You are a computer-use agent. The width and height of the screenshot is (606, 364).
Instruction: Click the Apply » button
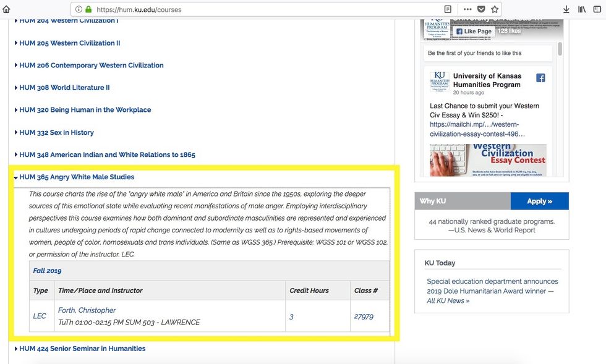(539, 201)
